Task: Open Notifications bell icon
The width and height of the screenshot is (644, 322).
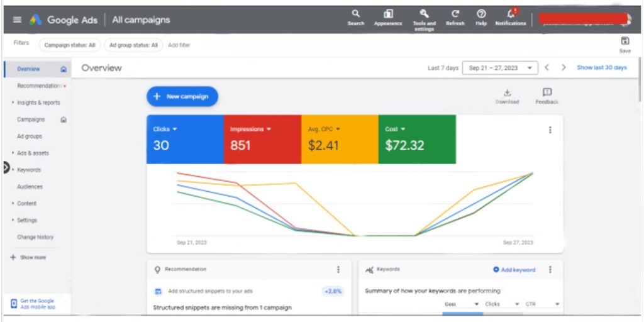Action: click(x=511, y=14)
